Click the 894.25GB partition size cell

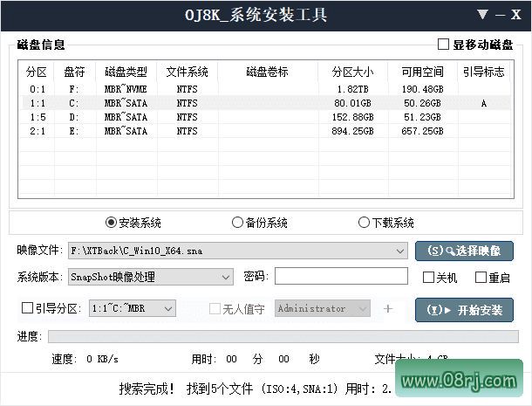pyautogui.click(x=353, y=131)
